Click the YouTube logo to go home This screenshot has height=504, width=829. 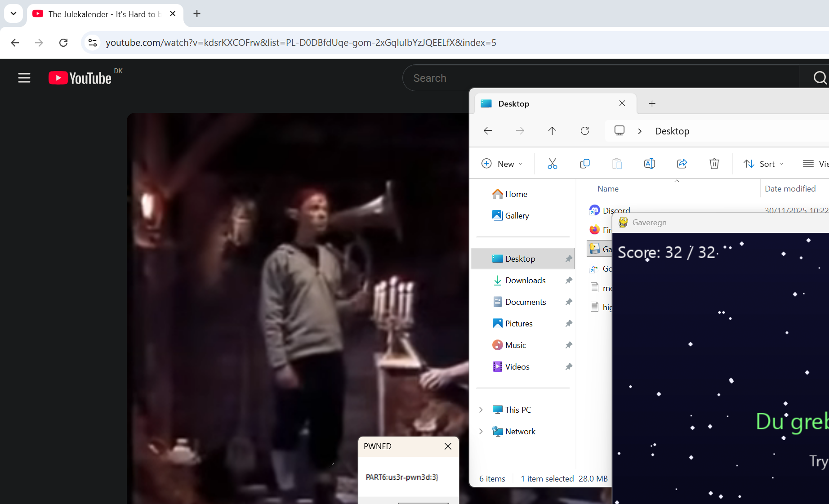point(80,77)
